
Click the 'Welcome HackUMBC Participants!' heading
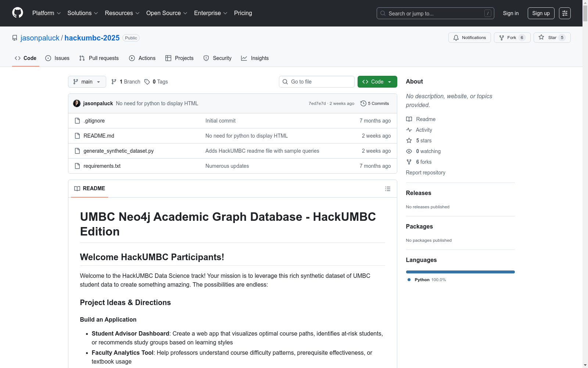(x=152, y=257)
